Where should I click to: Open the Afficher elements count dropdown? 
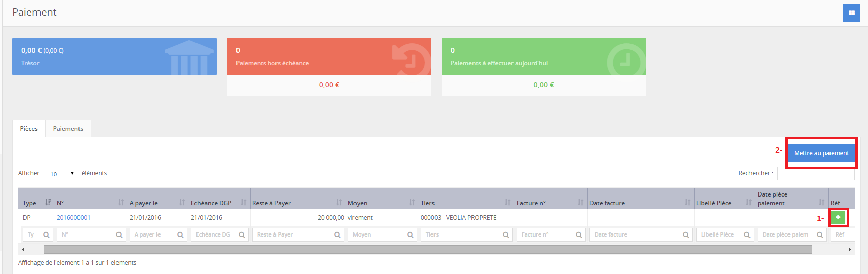coord(60,173)
